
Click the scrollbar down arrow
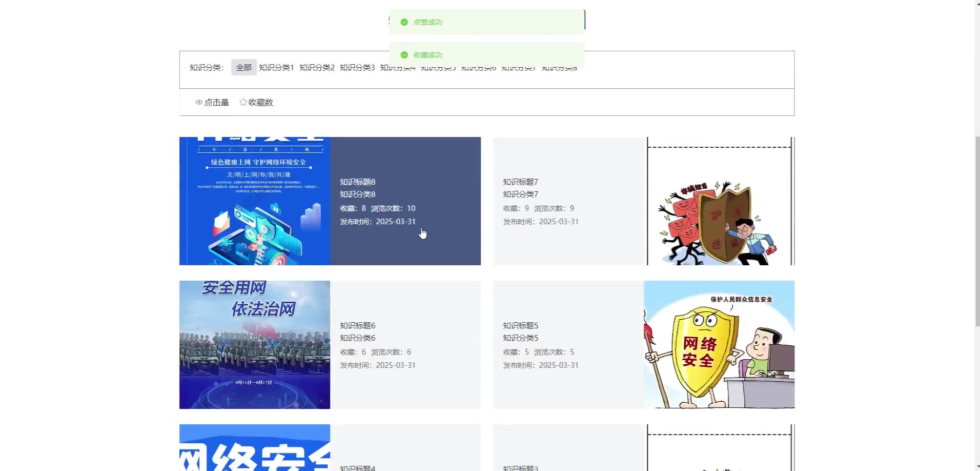pos(977,467)
